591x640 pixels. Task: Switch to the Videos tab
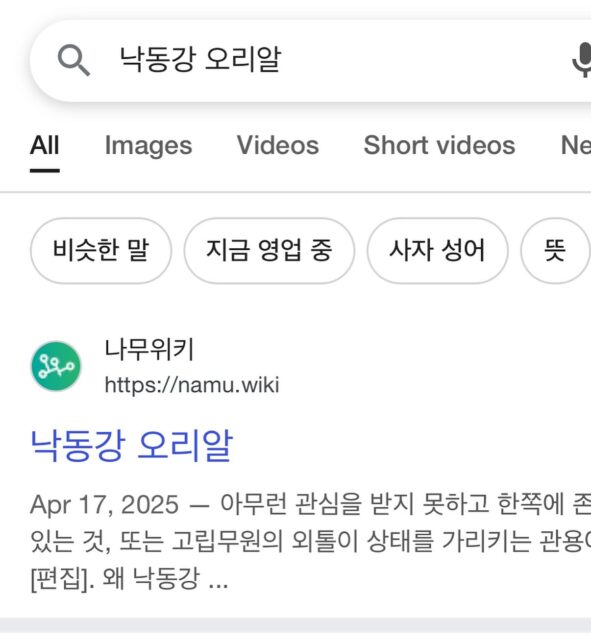tap(278, 145)
